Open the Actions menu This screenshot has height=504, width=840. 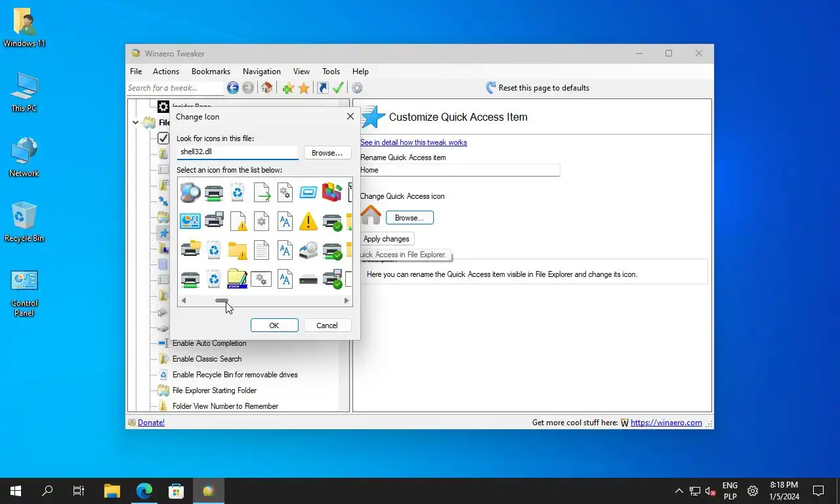pyautogui.click(x=166, y=72)
